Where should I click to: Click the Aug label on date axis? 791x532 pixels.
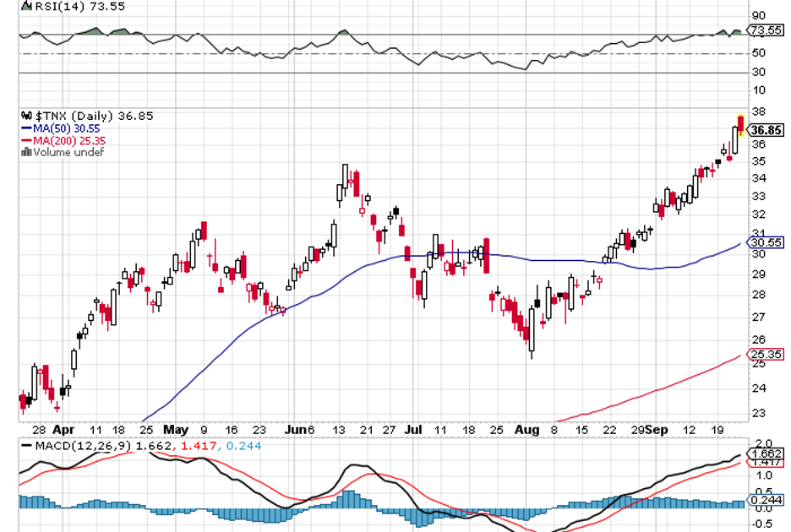(526, 430)
